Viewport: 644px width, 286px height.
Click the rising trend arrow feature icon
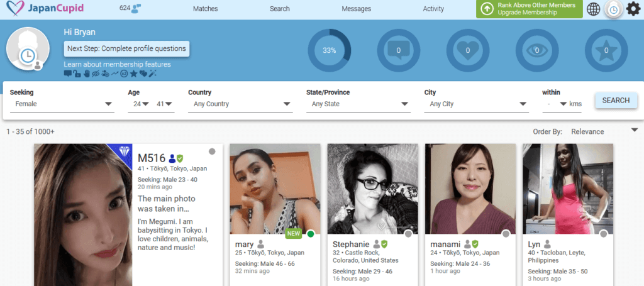pyautogui.click(x=114, y=74)
